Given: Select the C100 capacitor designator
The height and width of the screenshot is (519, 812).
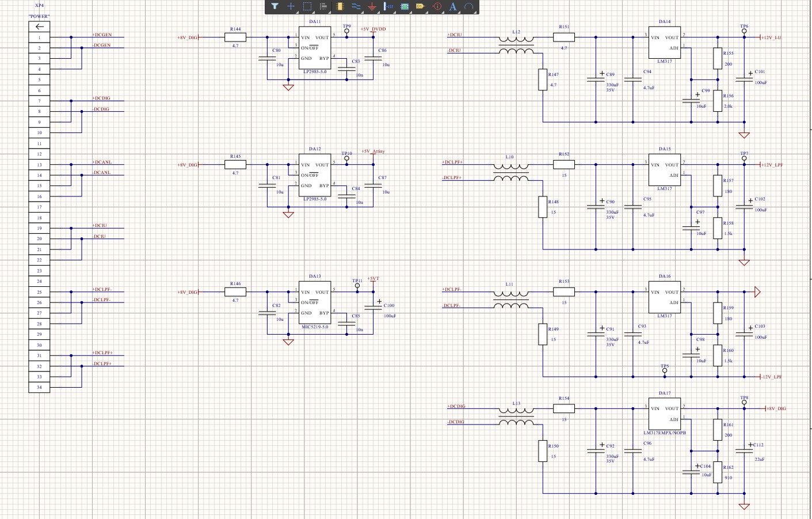Looking at the screenshot, I should tap(389, 305).
